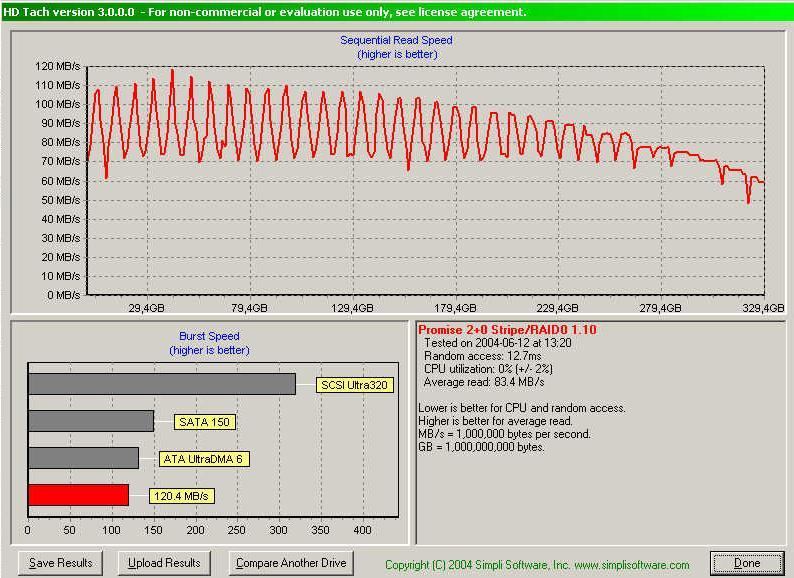Click Higher is better for average read
The height and width of the screenshot is (578, 794).
click(x=496, y=421)
